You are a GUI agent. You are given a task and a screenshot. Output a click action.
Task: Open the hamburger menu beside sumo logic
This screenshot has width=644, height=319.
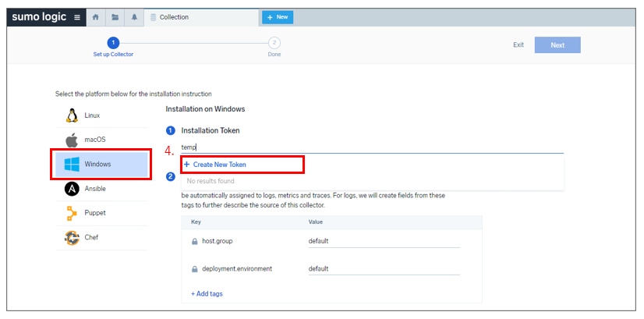tap(77, 17)
